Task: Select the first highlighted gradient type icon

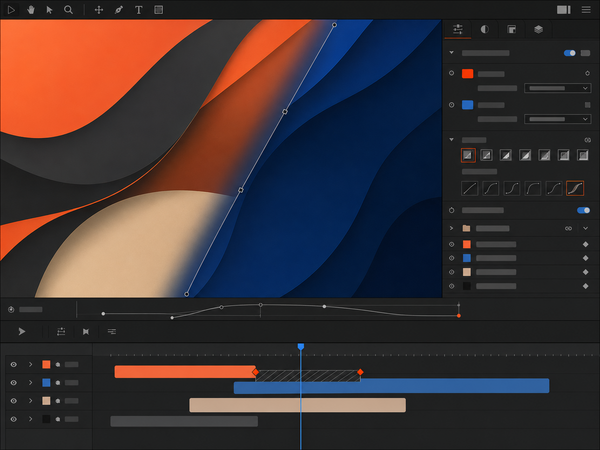Action: [x=468, y=155]
